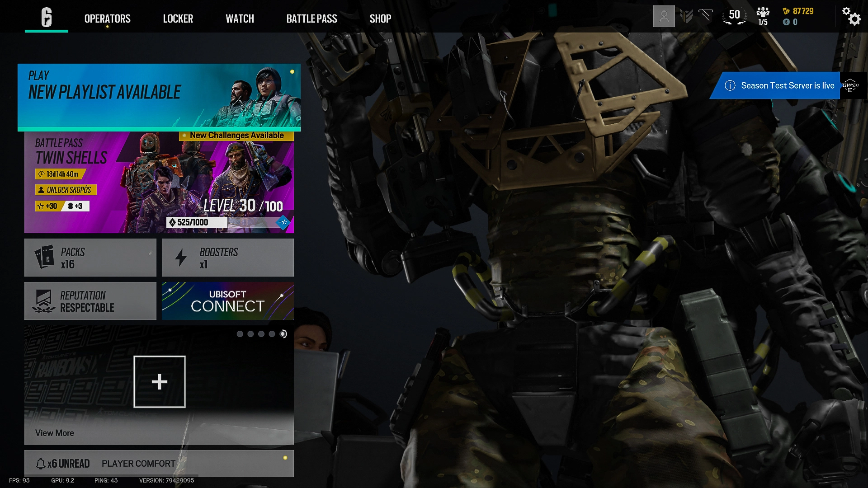Open the Operators tab

tap(107, 19)
